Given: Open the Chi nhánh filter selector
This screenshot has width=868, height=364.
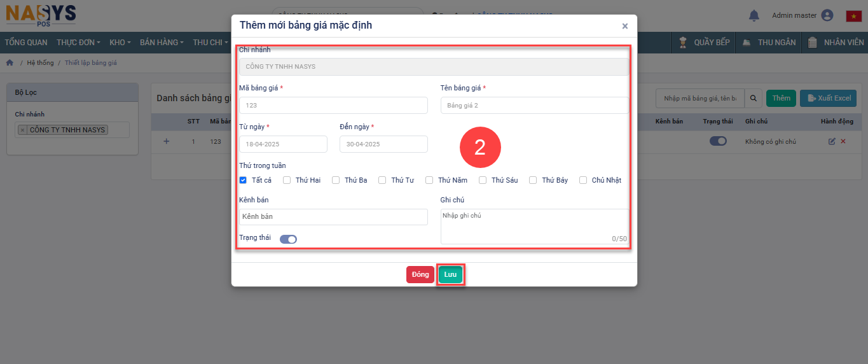Looking at the screenshot, I should (72, 130).
